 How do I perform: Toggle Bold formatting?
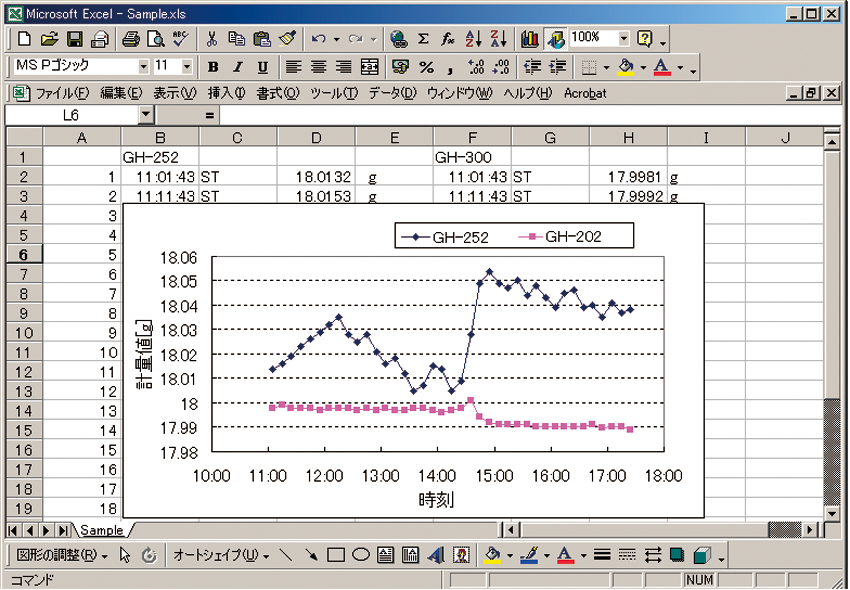[x=213, y=67]
